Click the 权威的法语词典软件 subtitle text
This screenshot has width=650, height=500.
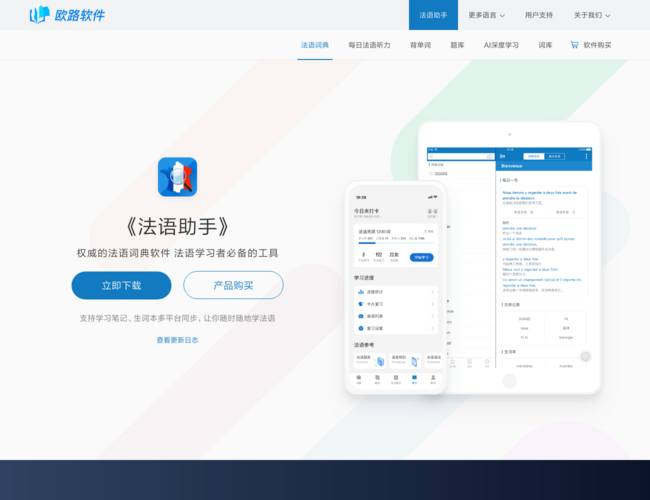[123, 253]
